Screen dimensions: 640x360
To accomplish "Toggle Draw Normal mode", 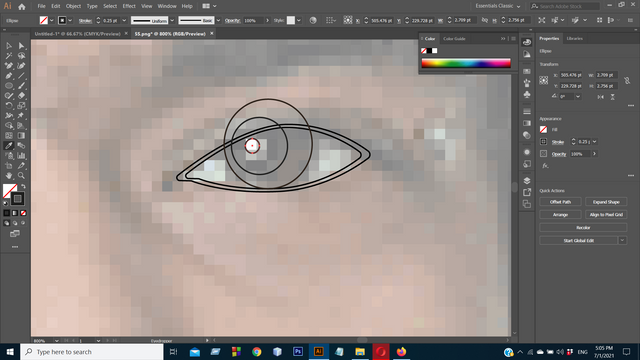I will coord(7,223).
